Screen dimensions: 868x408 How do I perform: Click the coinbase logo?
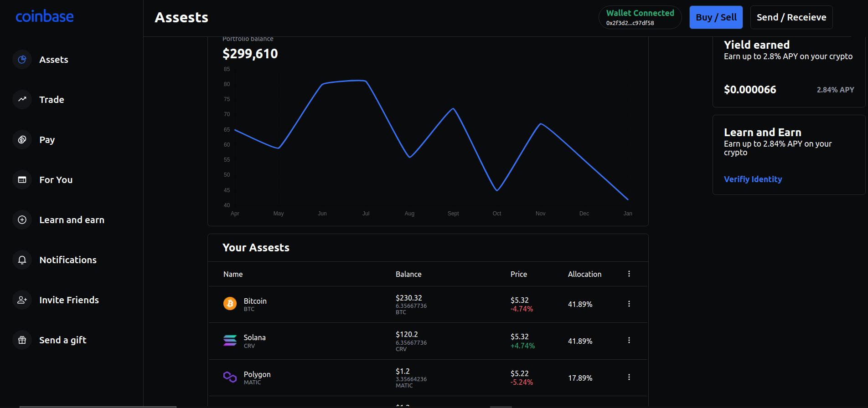point(45,17)
